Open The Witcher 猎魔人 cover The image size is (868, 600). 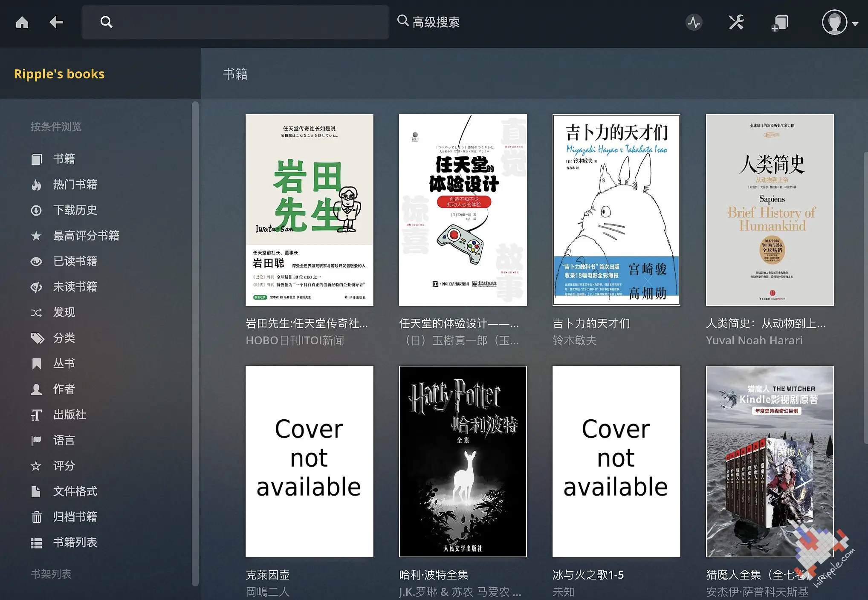(770, 461)
